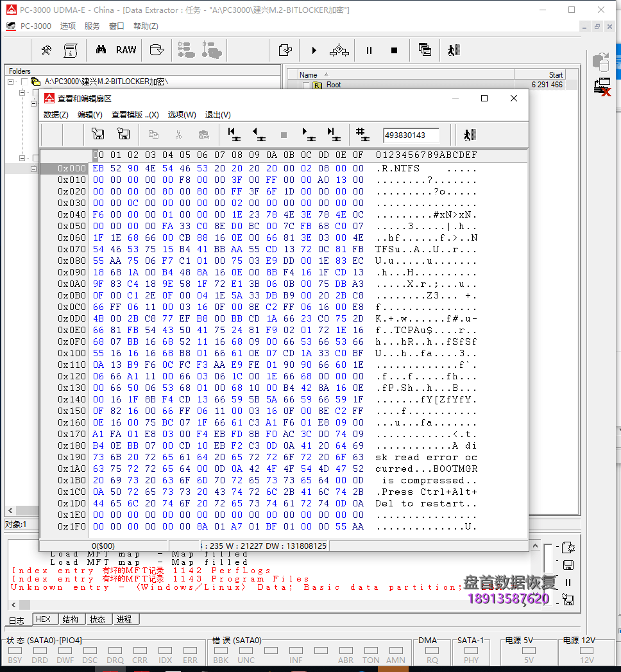Click the disk map icon in main toolbar

[157, 50]
